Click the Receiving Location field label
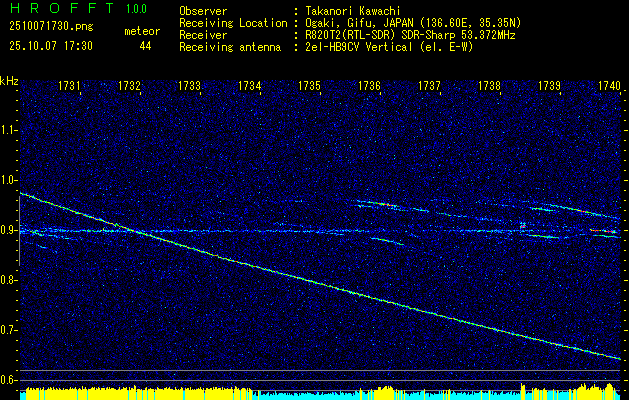The height and width of the screenshot is (400, 629). pyautogui.click(x=233, y=23)
